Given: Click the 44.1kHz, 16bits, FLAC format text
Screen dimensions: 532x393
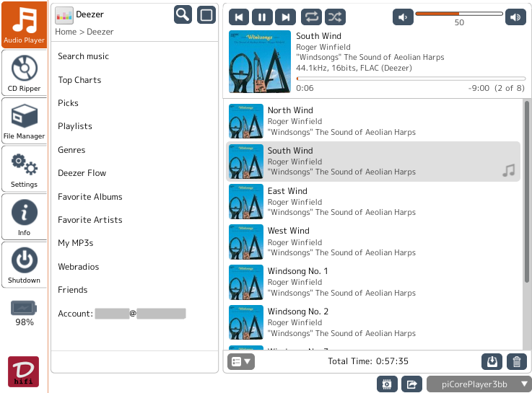Looking at the screenshot, I should (x=354, y=68).
